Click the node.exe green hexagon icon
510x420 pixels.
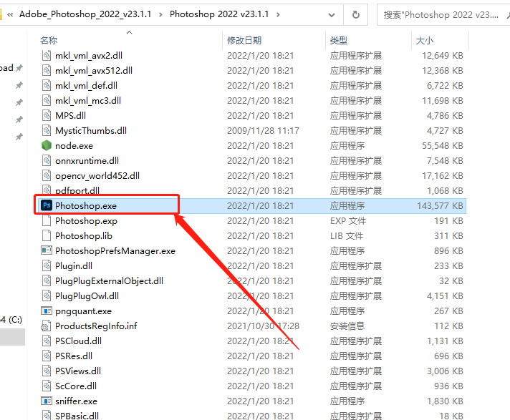click(x=47, y=145)
